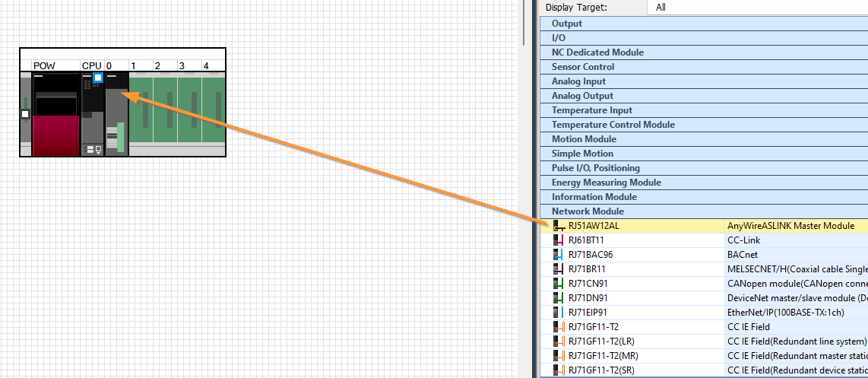Click the RJ71DN91 DeviceNet module icon
The width and height of the screenshot is (868, 378).
coord(561,298)
